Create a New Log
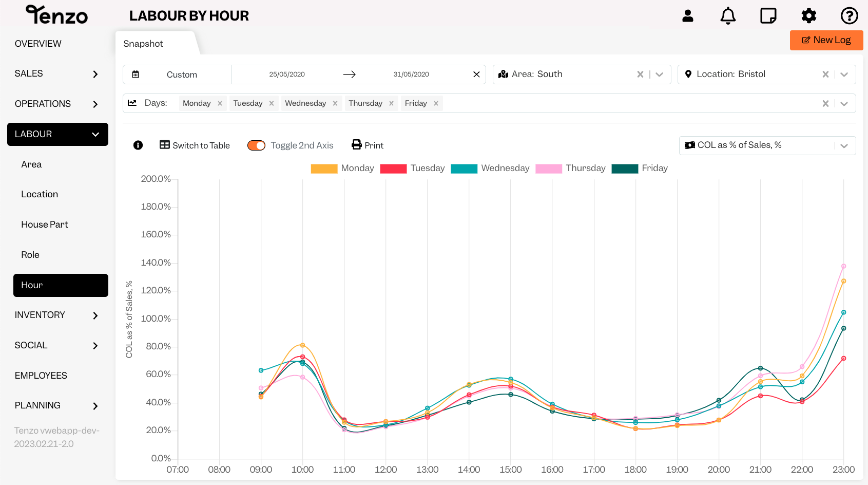Image resolution: width=868 pixels, height=485 pixels. point(826,40)
